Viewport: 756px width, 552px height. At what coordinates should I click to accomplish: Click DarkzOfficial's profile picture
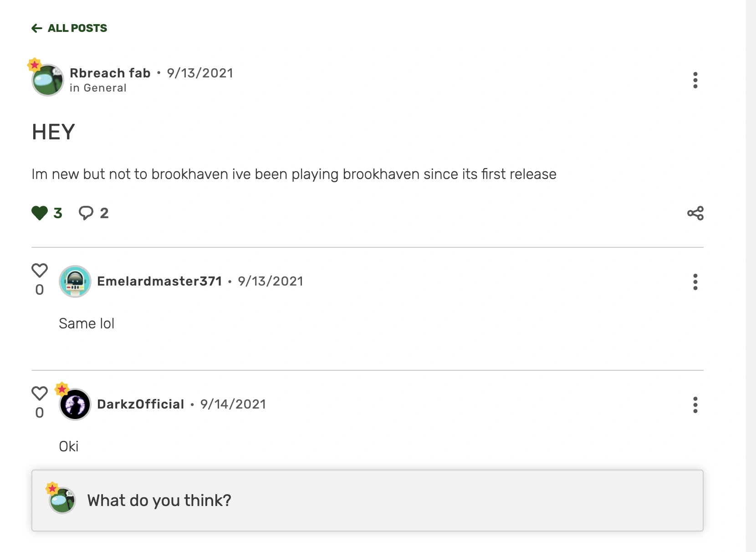pyautogui.click(x=74, y=404)
